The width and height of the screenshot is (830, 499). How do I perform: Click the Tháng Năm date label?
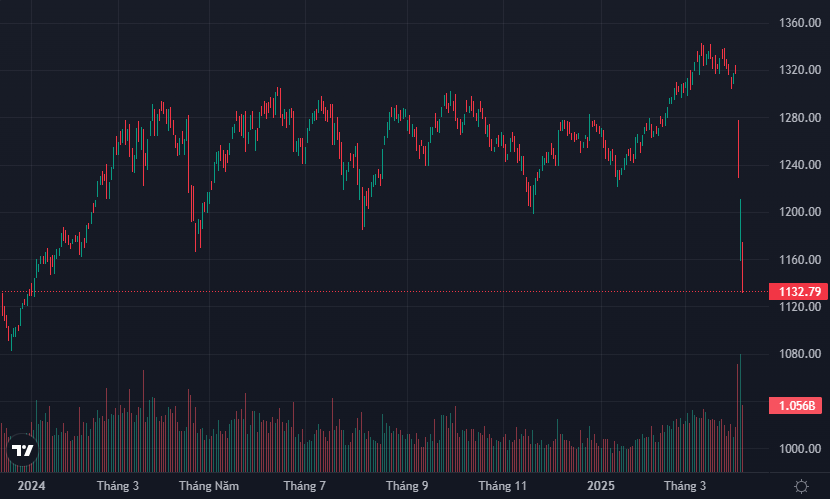(209, 486)
